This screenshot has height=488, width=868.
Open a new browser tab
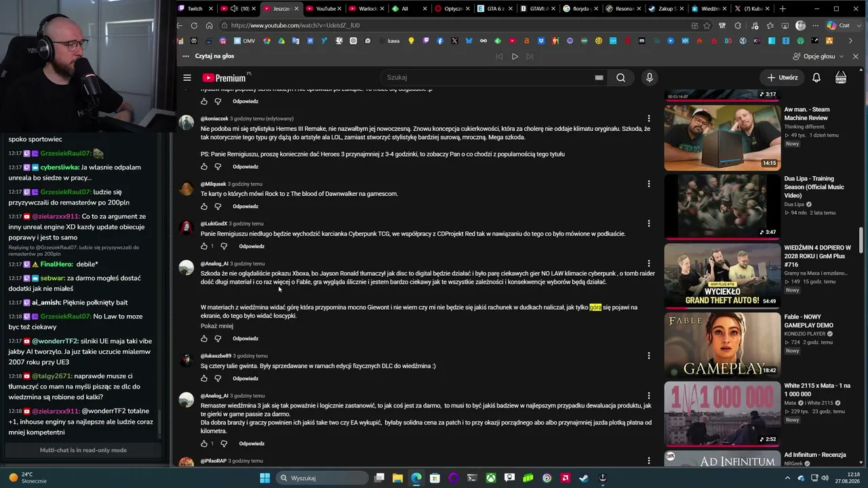783,9
